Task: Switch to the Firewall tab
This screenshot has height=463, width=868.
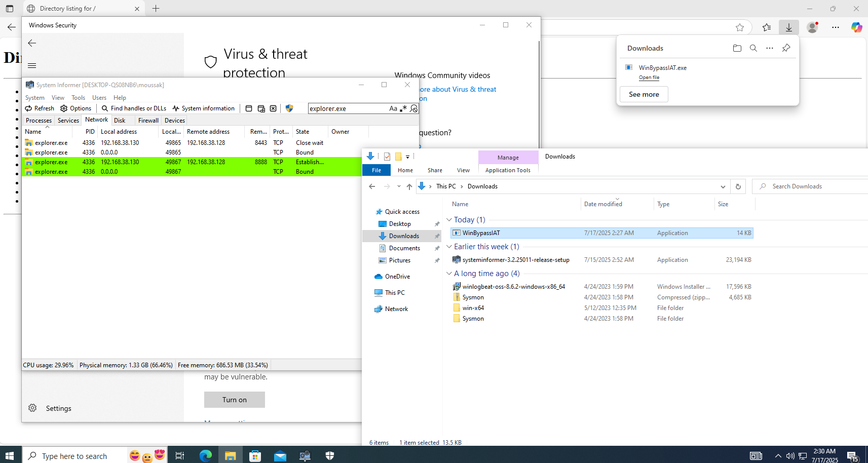Action: coord(148,121)
